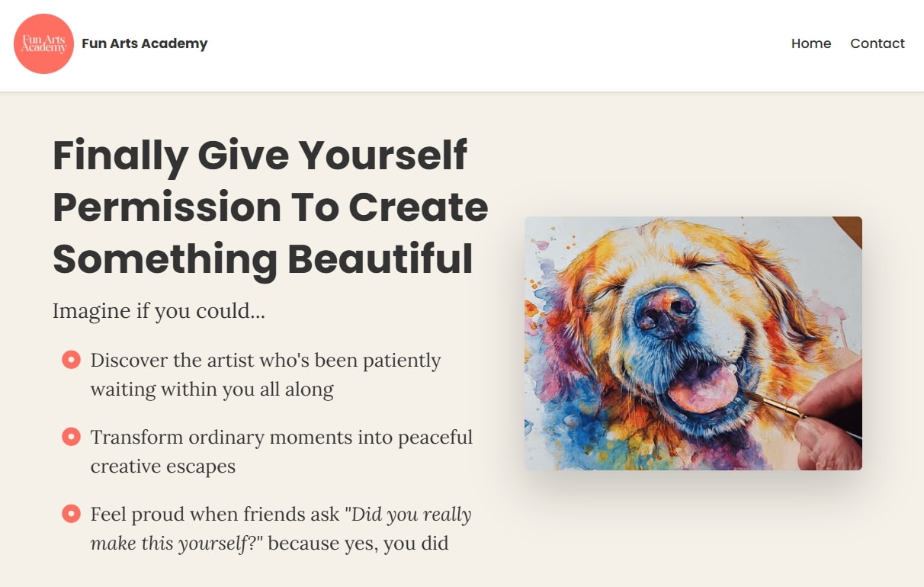
Task: Click the bullet icon beside "Feel proud when friends"
Action: 71,513
